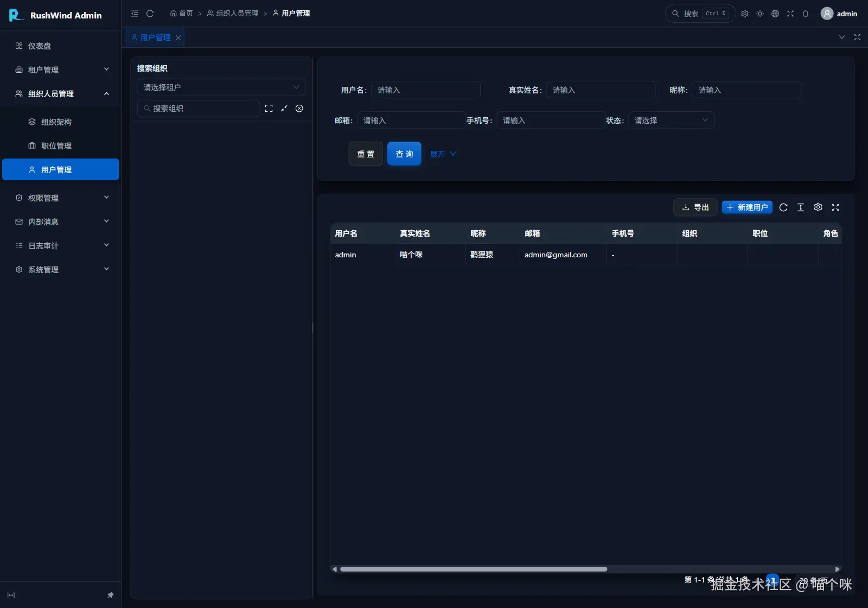
Task: Open the admin user avatar menu
Action: (839, 14)
